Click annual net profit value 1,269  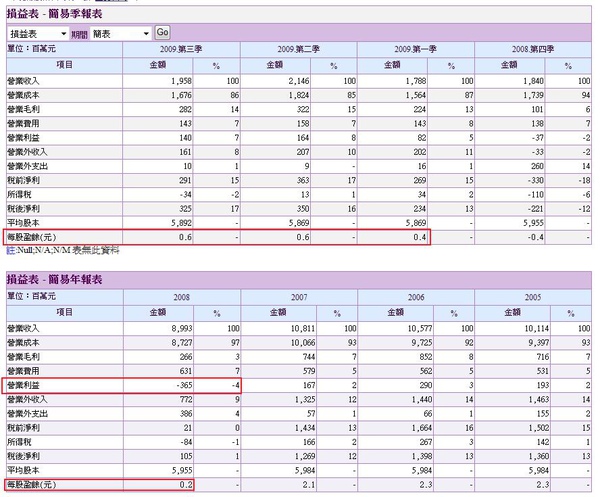pyautogui.click(x=305, y=456)
